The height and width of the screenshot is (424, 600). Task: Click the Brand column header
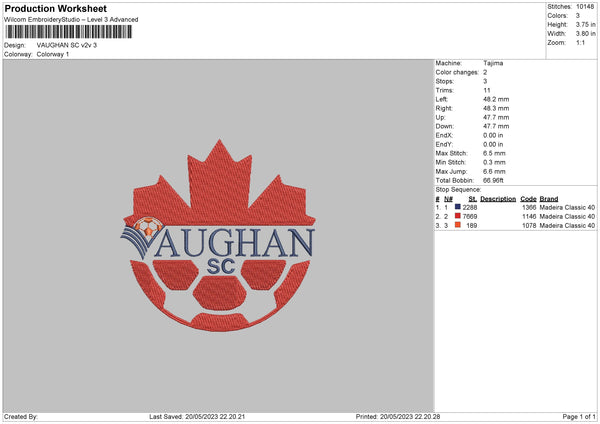549,199
